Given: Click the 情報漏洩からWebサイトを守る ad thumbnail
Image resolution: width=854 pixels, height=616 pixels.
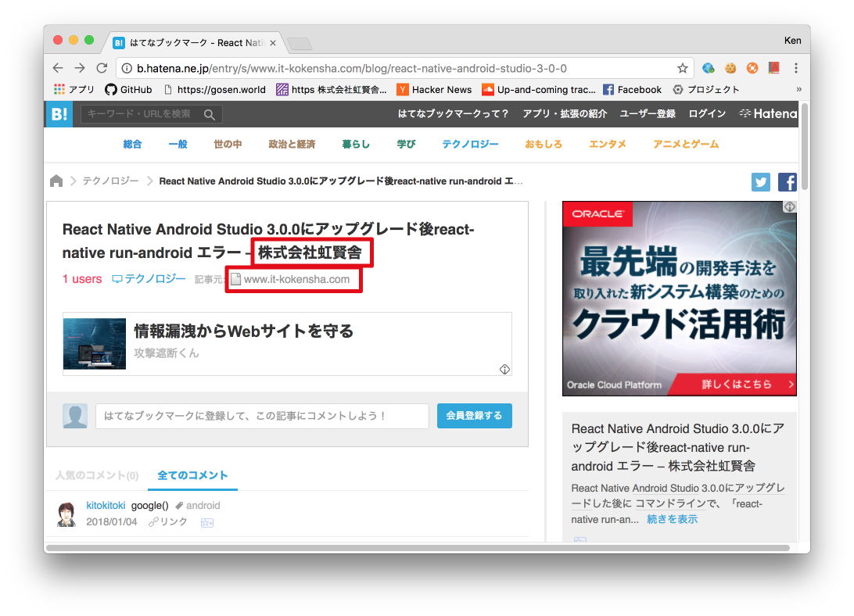Looking at the screenshot, I should [94, 344].
